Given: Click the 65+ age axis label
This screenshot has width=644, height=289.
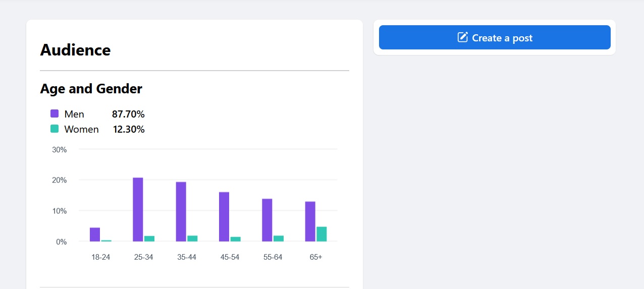Looking at the screenshot, I should 316,257.
